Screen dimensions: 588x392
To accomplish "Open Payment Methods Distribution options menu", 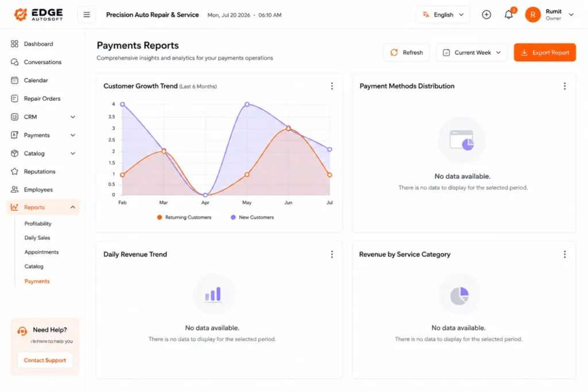I will [565, 86].
